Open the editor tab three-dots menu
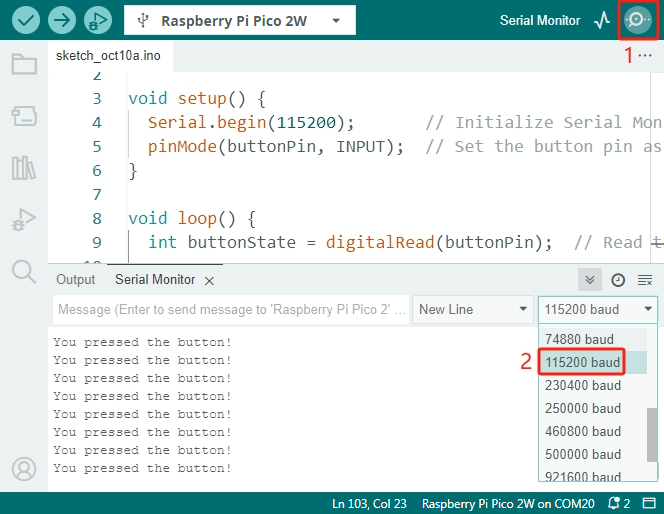664x514 pixels. click(x=645, y=55)
